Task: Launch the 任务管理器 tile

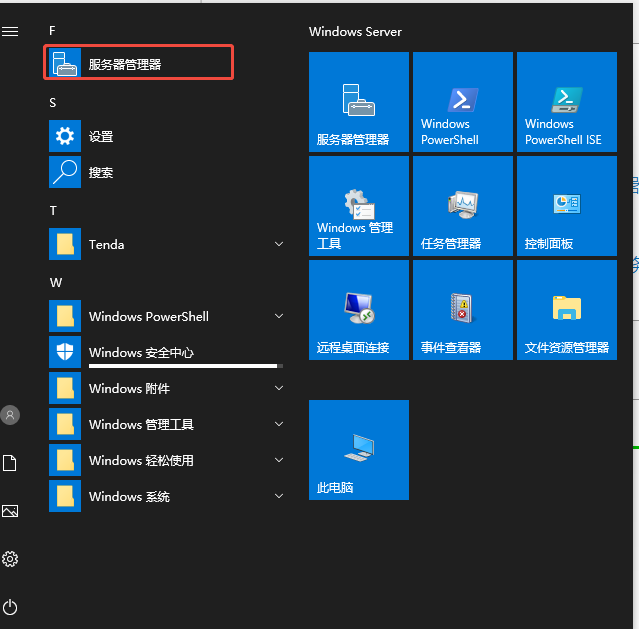Action: click(x=462, y=205)
